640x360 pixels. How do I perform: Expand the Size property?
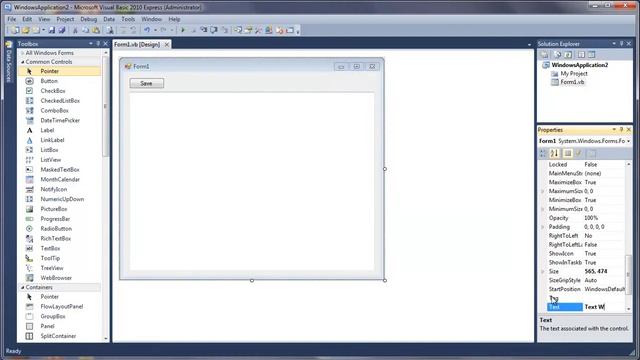543,271
